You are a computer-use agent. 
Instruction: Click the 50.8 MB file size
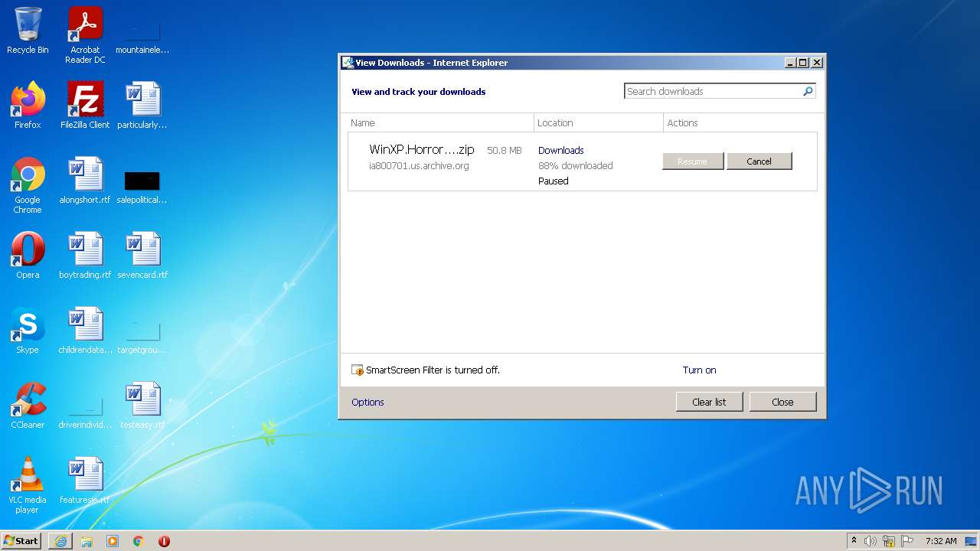pyautogui.click(x=505, y=151)
